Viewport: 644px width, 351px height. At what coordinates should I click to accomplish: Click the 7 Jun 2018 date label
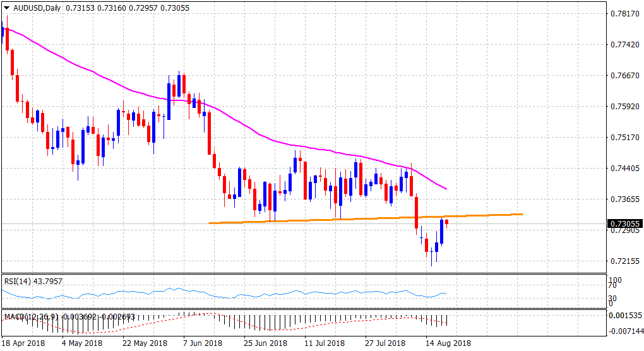[203, 343]
